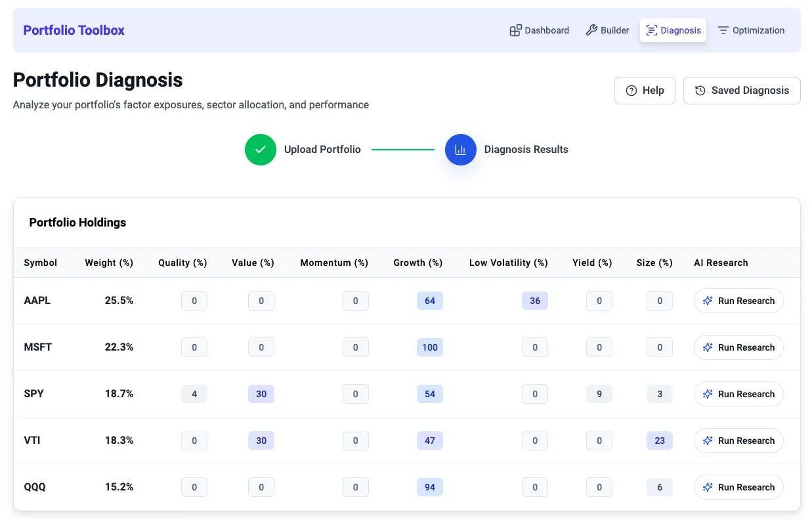Click the Value (%) column header
This screenshot has width=812, height=520.
(x=253, y=263)
